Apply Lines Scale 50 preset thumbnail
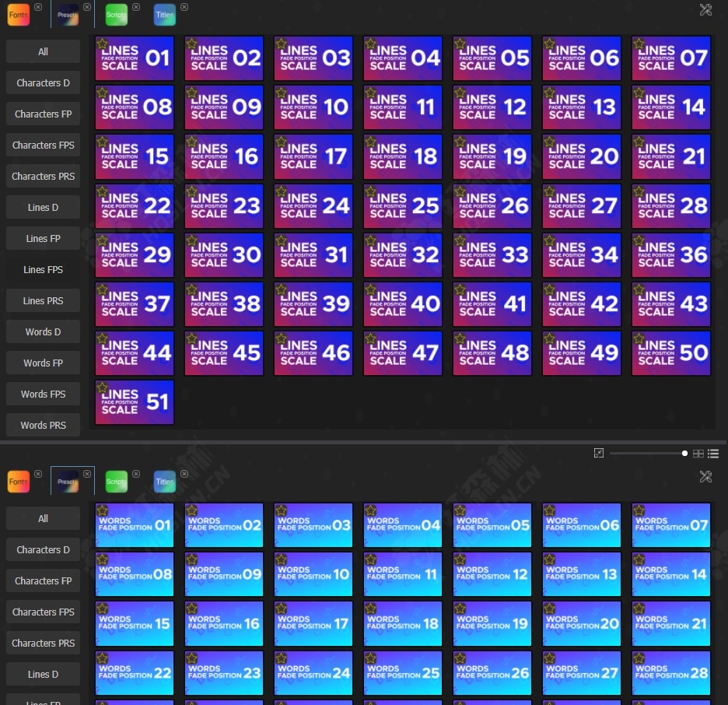This screenshot has width=728, height=705. click(671, 353)
